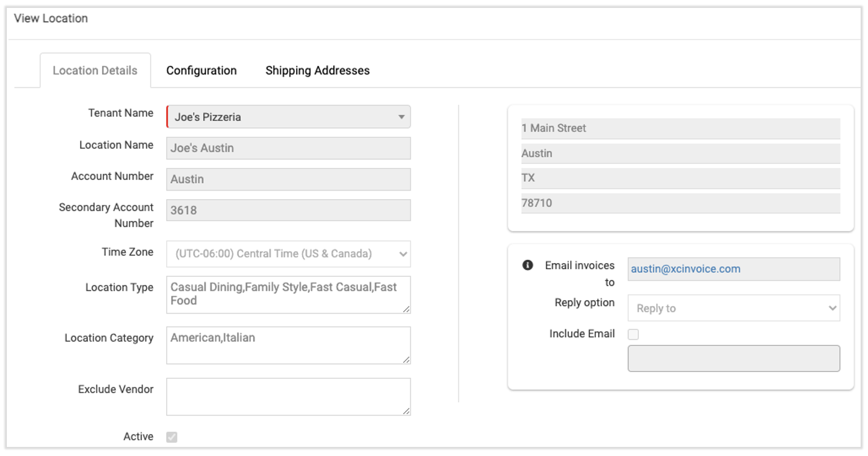The width and height of the screenshot is (868, 456).
Task: Select the Location Details tab
Action: (95, 70)
